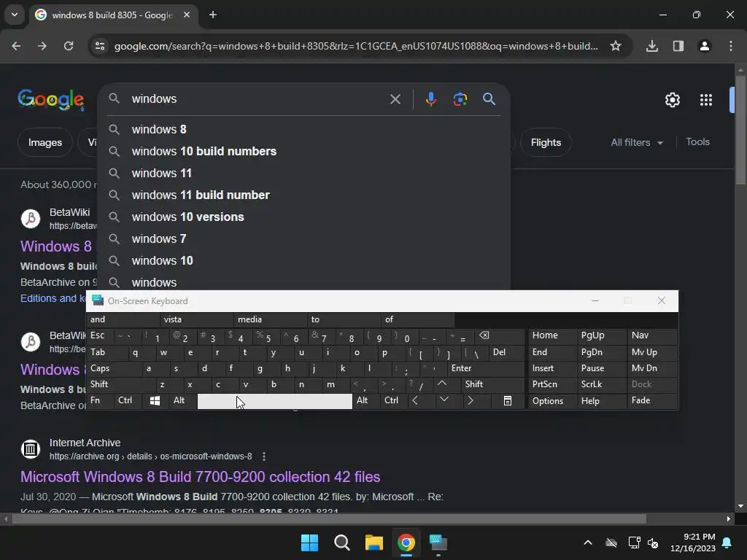
Task: Open the Google apps grid
Action: [705, 100]
